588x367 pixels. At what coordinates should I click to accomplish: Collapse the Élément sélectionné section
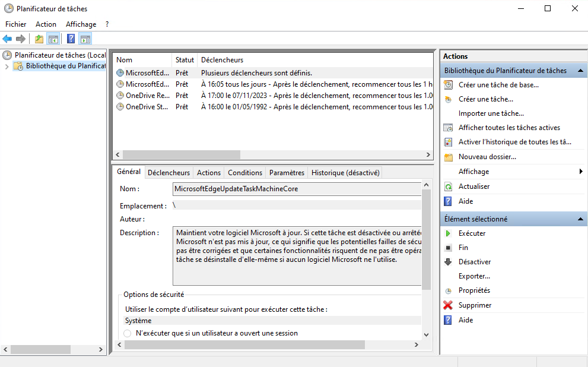click(x=581, y=219)
